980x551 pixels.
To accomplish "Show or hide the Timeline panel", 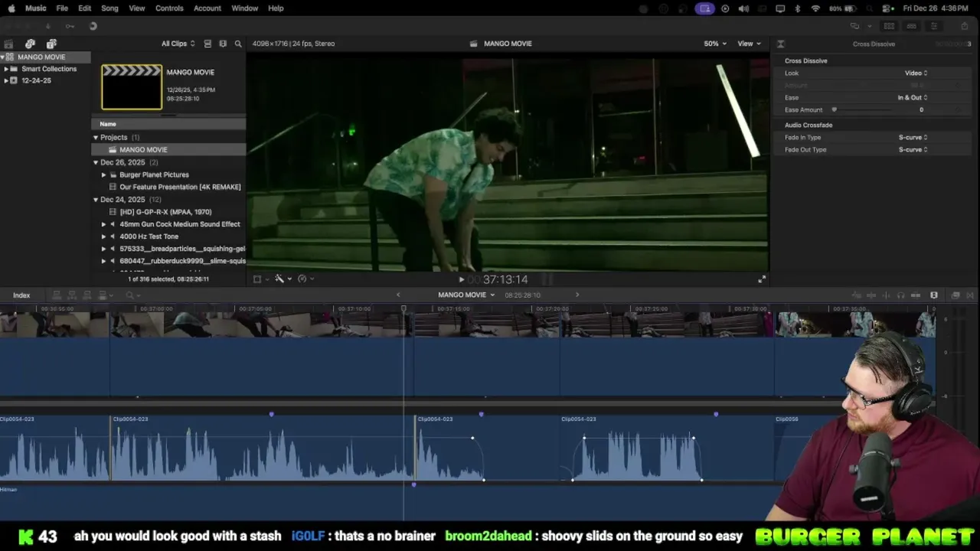I will pyautogui.click(x=911, y=26).
